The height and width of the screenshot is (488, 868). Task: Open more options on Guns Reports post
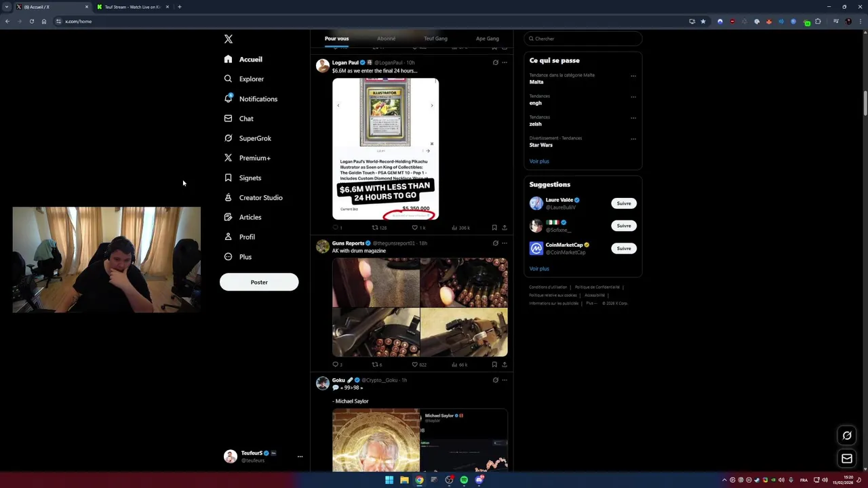pos(504,243)
